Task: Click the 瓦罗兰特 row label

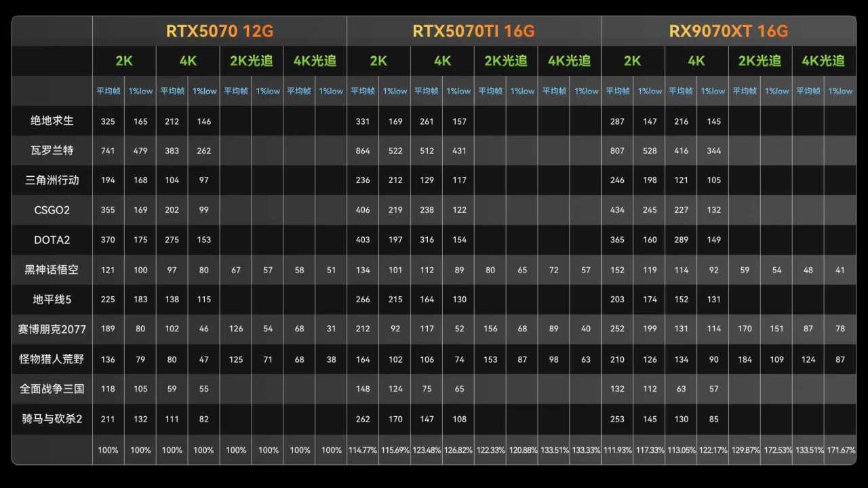Action: click(x=52, y=150)
